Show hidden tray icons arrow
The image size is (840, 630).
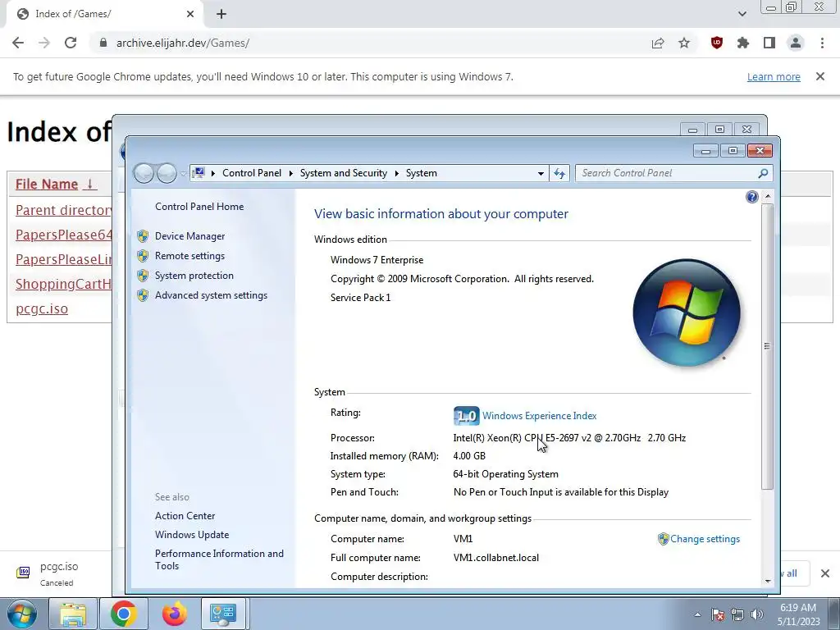pyautogui.click(x=697, y=614)
